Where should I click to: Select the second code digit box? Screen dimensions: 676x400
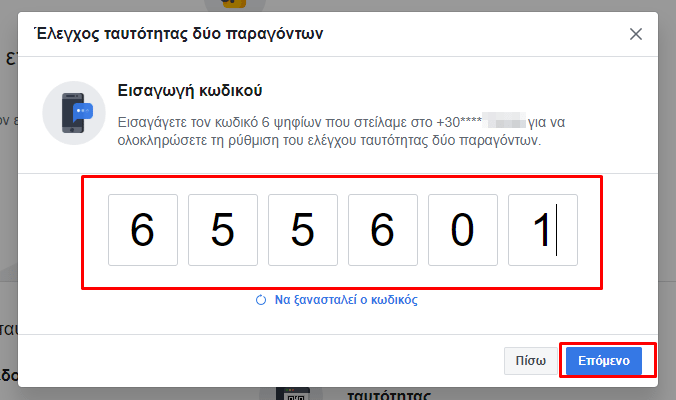[x=223, y=230]
